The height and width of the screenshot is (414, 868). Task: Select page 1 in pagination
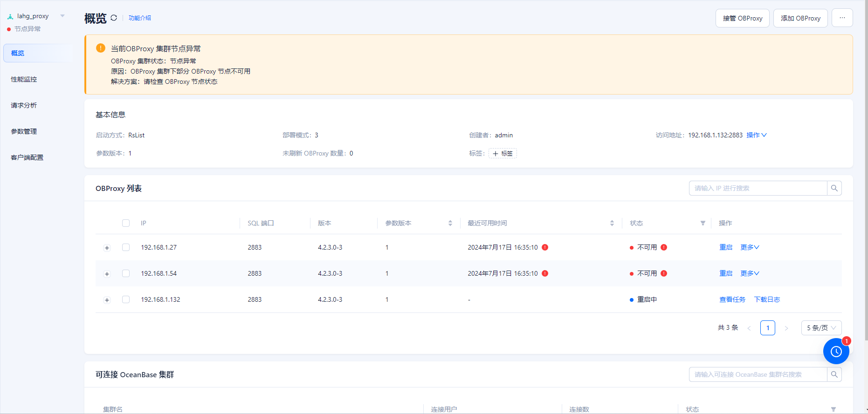(768, 328)
